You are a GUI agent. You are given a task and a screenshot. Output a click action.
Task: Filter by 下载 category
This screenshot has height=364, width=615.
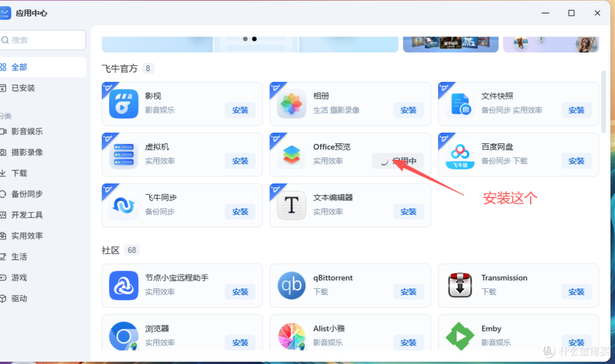[x=43, y=173]
